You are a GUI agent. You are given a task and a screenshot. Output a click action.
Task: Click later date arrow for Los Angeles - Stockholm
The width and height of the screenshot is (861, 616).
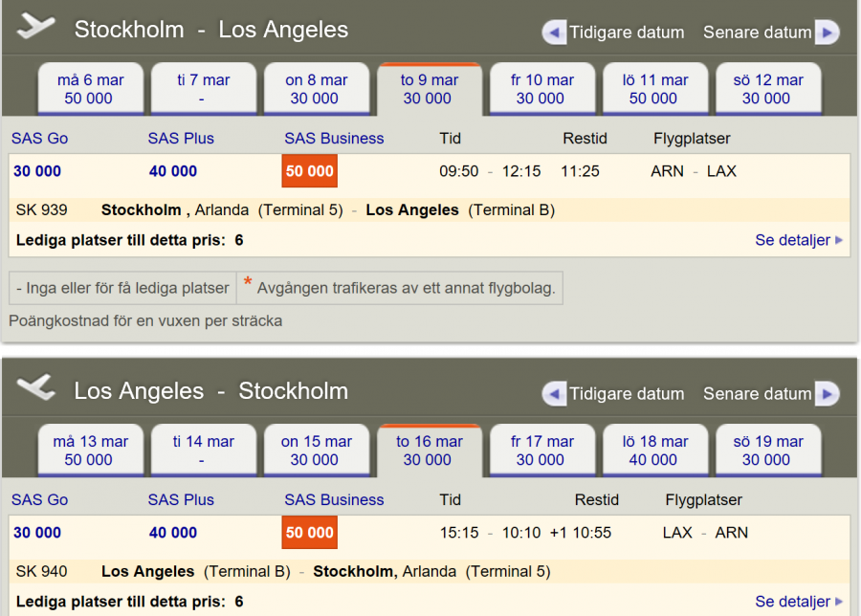click(x=827, y=394)
